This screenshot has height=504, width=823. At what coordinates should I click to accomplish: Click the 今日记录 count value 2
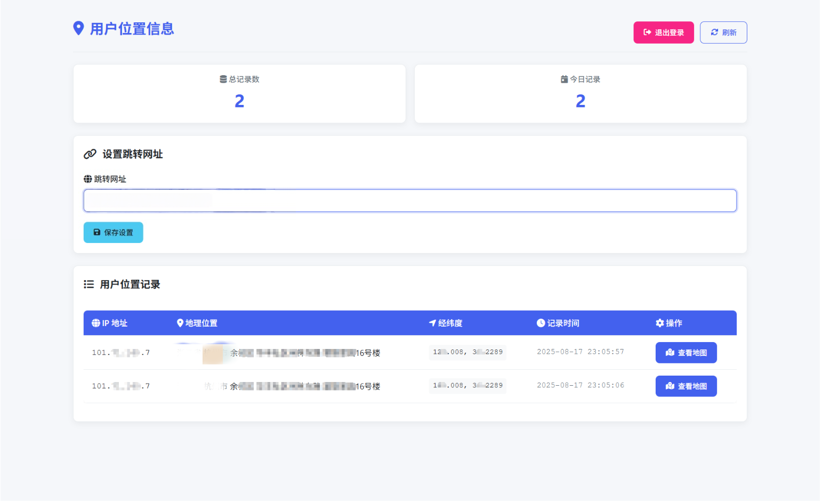pos(580,101)
